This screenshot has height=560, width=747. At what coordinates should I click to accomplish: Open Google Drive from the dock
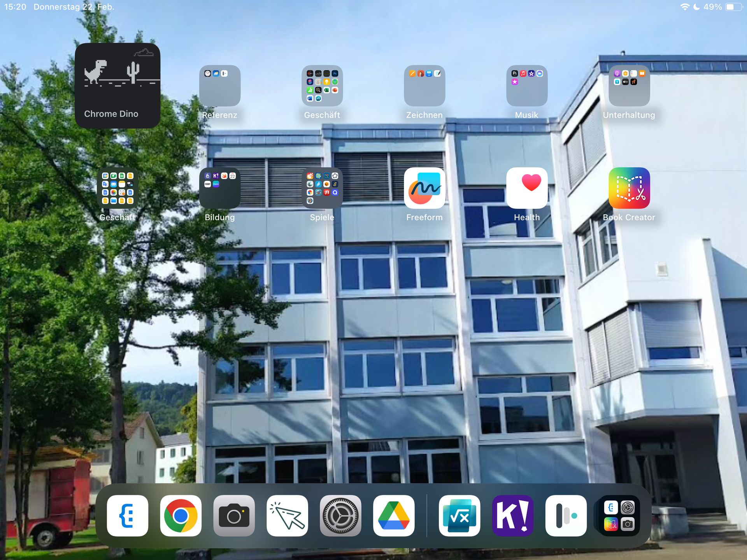[x=393, y=516]
